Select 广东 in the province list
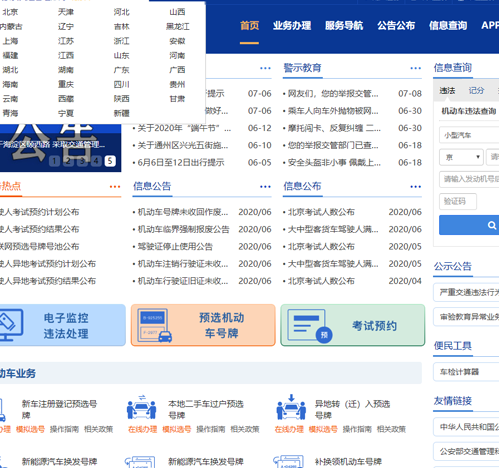The image size is (499, 468). (x=121, y=70)
